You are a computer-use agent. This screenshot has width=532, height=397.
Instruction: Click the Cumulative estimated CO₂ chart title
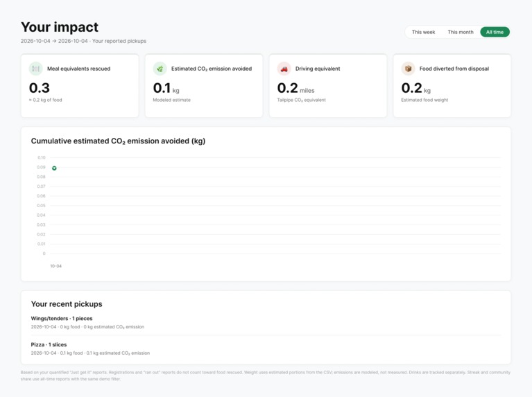118,141
